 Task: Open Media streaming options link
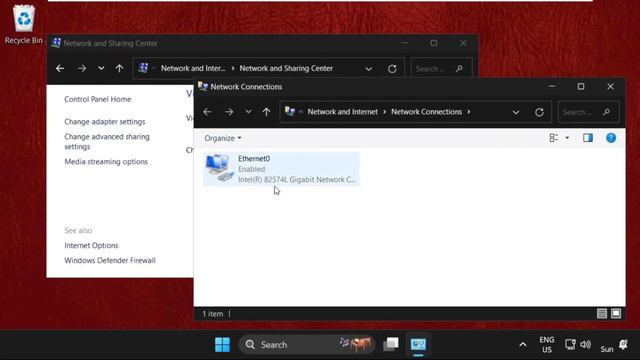(x=106, y=162)
